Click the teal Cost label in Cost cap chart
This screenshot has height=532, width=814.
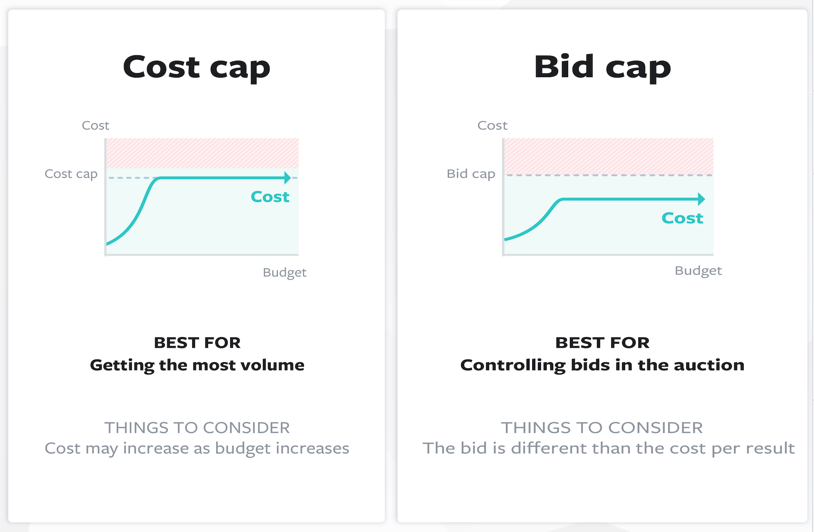pos(270,197)
